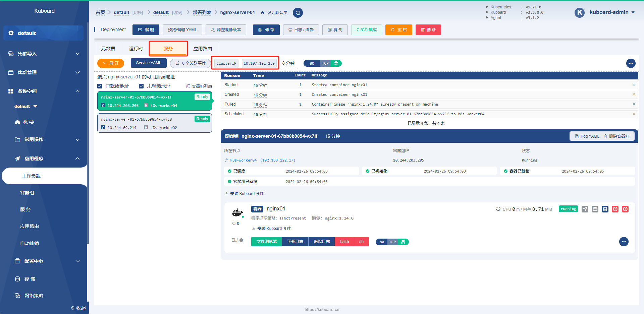Click the 伸缩 scale button
Viewport: 644px width, 314px height.
[266, 30]
